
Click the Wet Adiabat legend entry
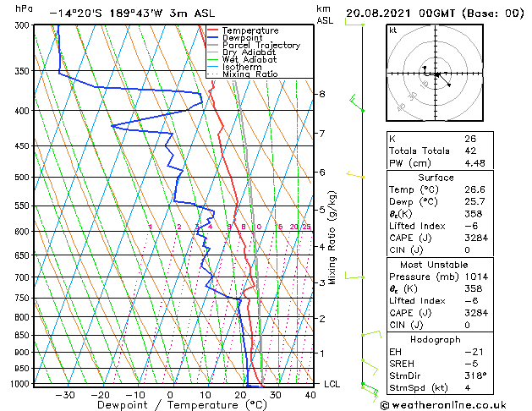click(x=242, y=60)
